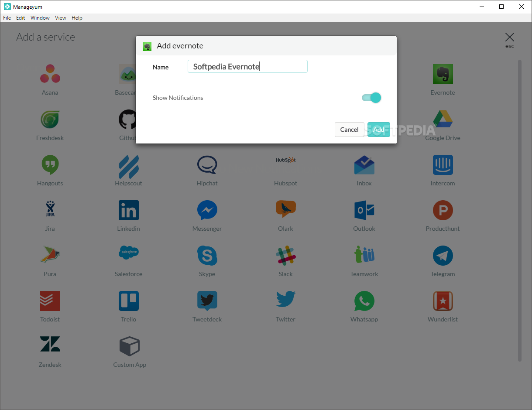Choose the Whatsapp icon
Image resolution: width=532 pixels, height=410 pixels.
tap(364, 301)
